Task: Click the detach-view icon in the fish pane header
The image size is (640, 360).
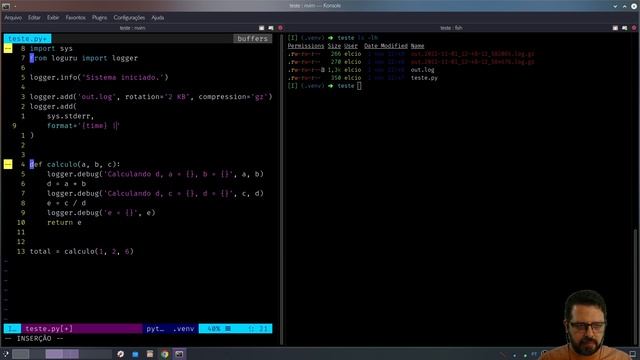Action: [x=624, y=28]
